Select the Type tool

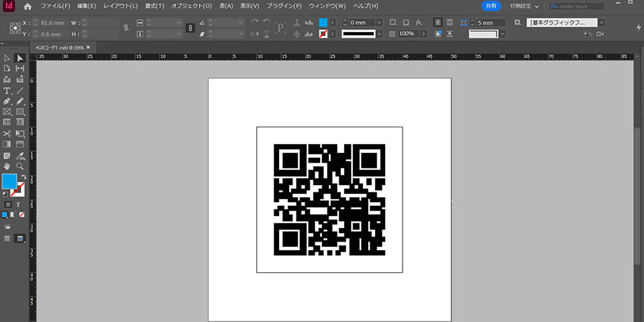click(7, 91)
